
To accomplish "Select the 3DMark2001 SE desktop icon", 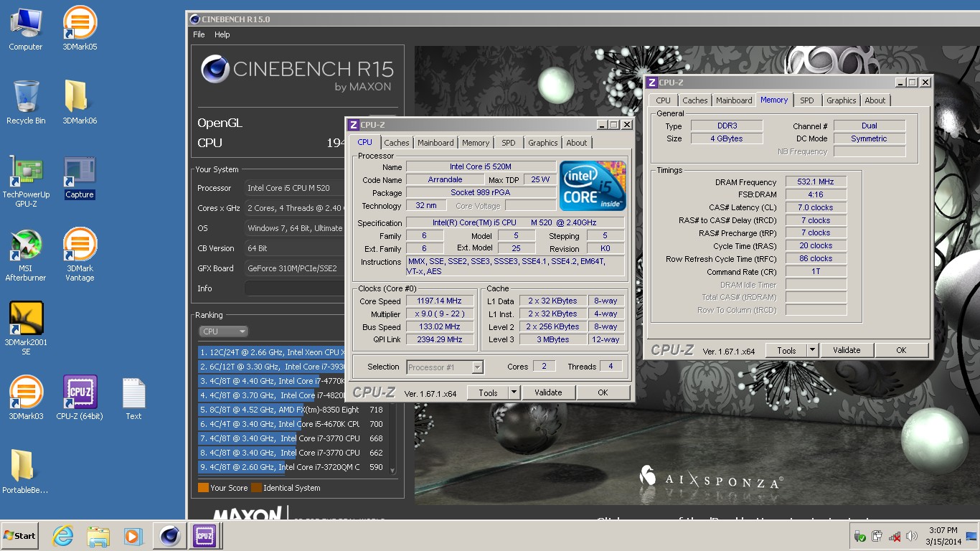I will pos(26,329).
